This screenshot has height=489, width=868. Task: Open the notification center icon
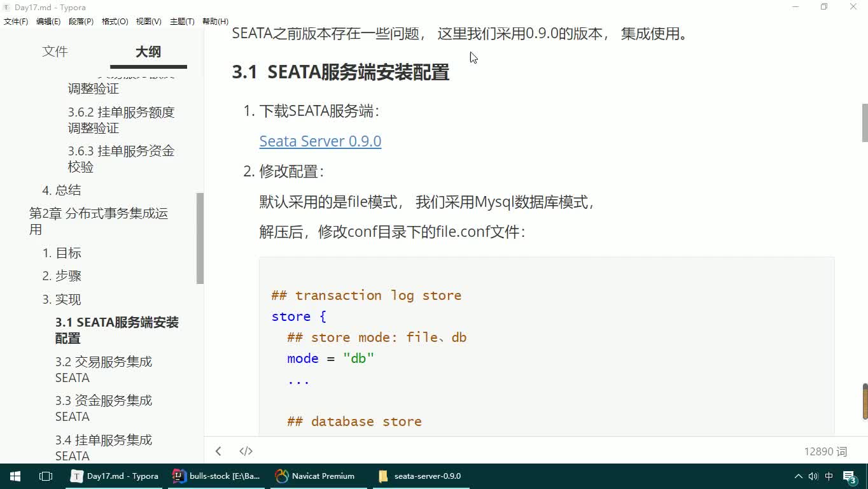click(x=850, y=476)
